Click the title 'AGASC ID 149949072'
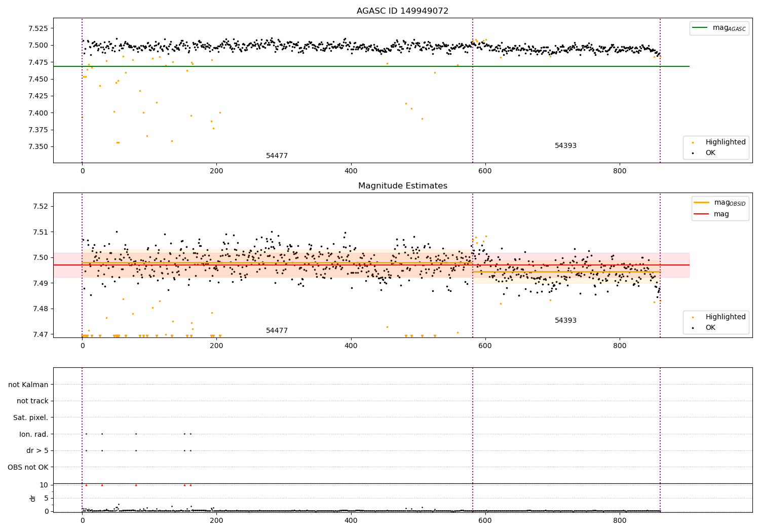760x532 pixels. pyautogui.click(x=402, y=11)
